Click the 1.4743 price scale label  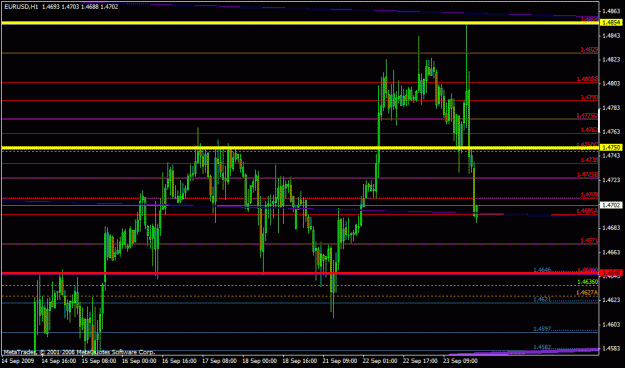611,156
